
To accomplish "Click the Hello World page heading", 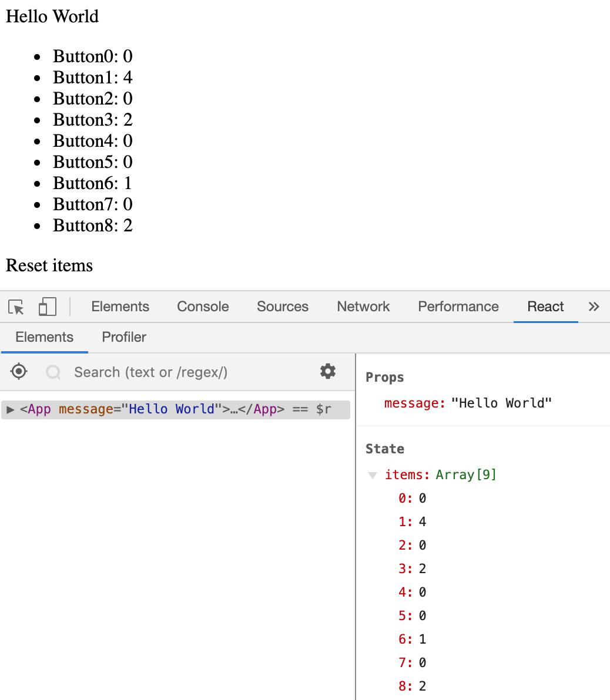I will 52,16.
